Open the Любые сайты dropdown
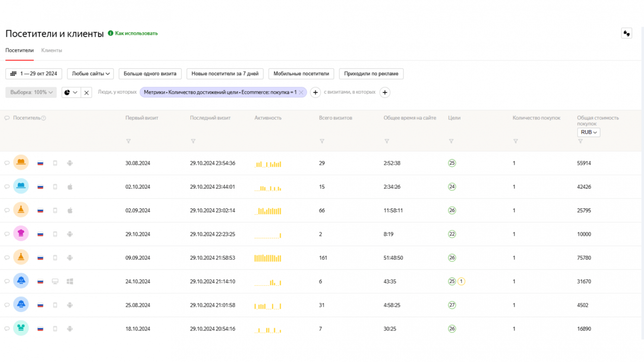The width and height of the screenshot is (644, 362). (x=90, y=74)
